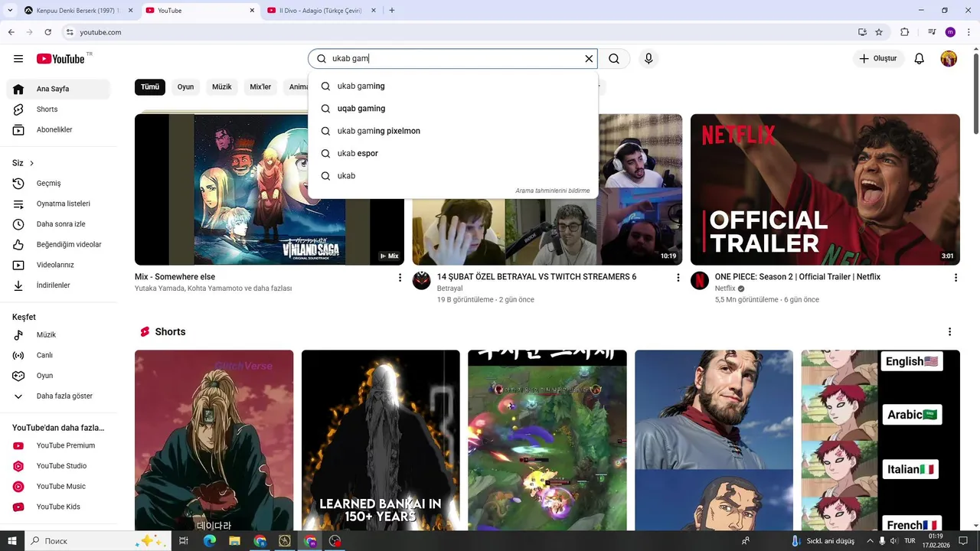Image resolution: width=980 pixels, height=551 pixels.
Task: Open File Explorer from the taskbar
Action: (x=234, y=541)
